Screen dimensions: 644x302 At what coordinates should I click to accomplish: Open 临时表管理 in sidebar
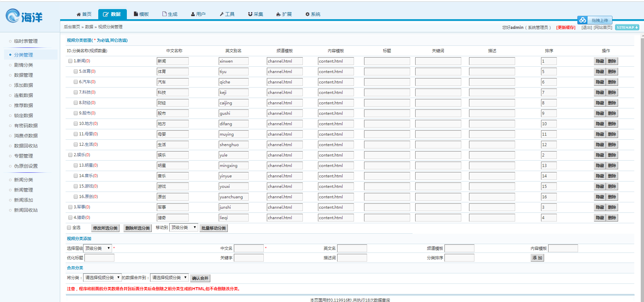[x=26, y=41]
